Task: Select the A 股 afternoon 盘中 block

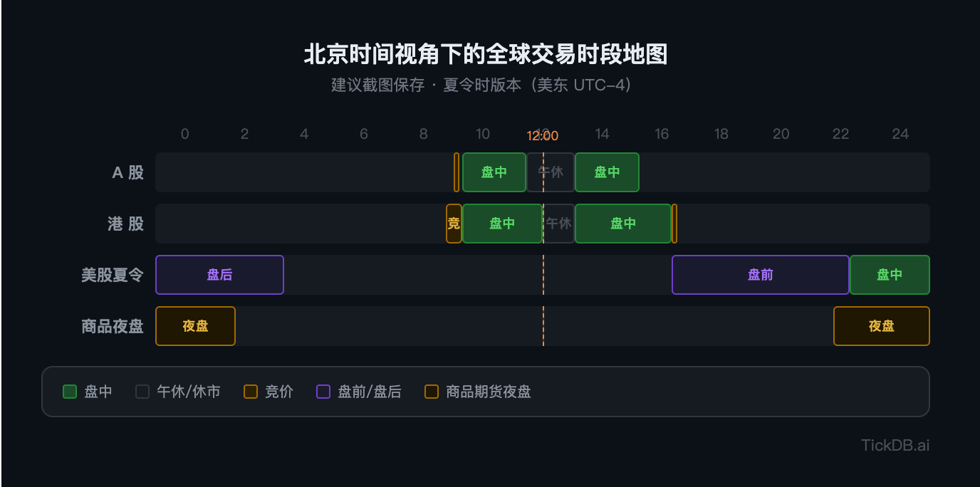Action: point(607,172)
